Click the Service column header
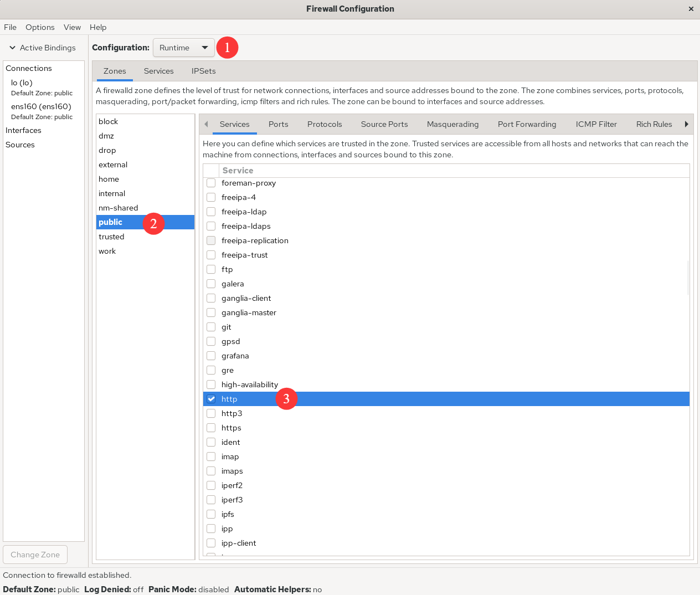700x595 pixels. [238, 171]
